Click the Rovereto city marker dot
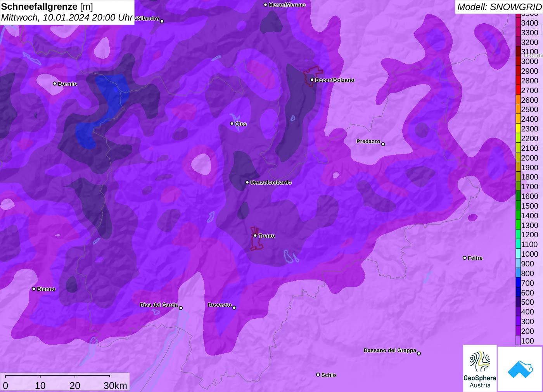The image size is (543, 392). click(234, 307)
